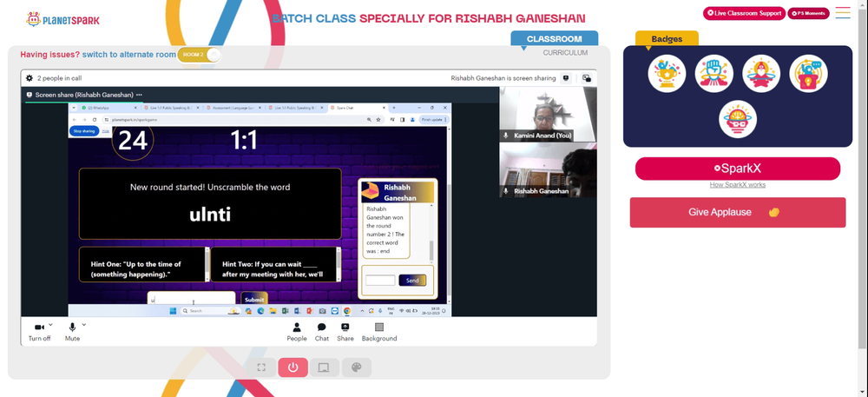Select the meditating wizard badge
The width and height of the screenshot is (868, 397).
click(x=761, y=74)
